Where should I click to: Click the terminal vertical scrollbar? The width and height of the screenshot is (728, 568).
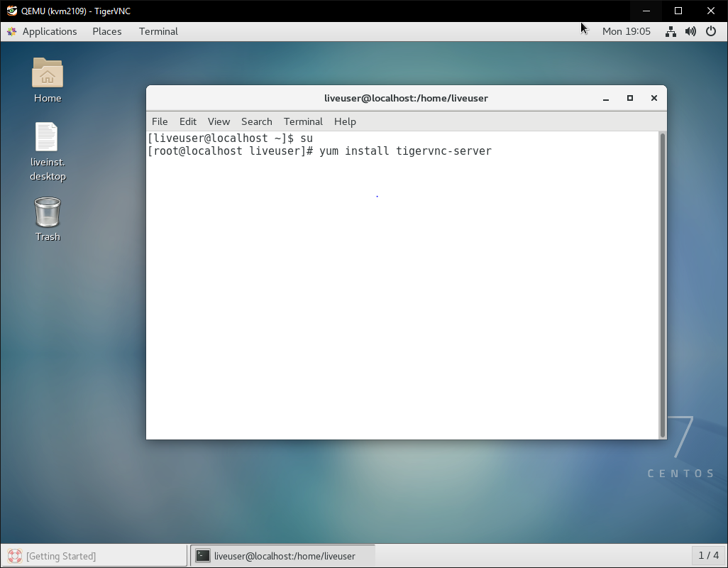pos(663,284)
